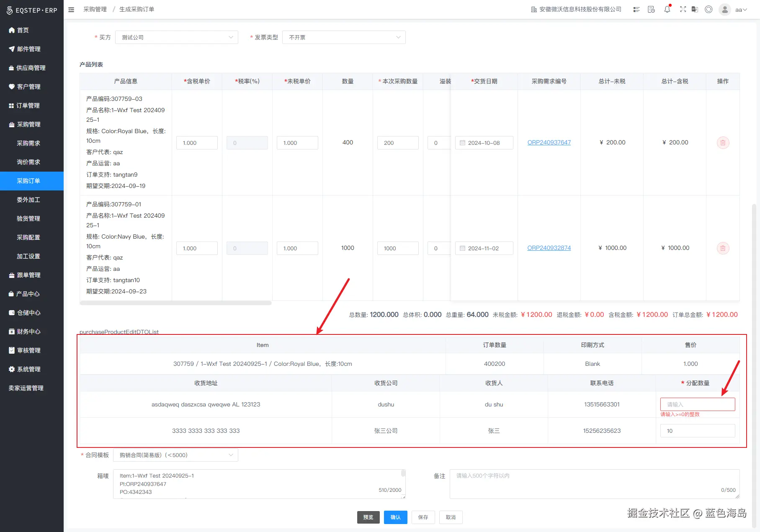This screenshot has height=532, width=760.
Task: Click 含税单价 field in 307759-03 row
Action: click(197, 143)
